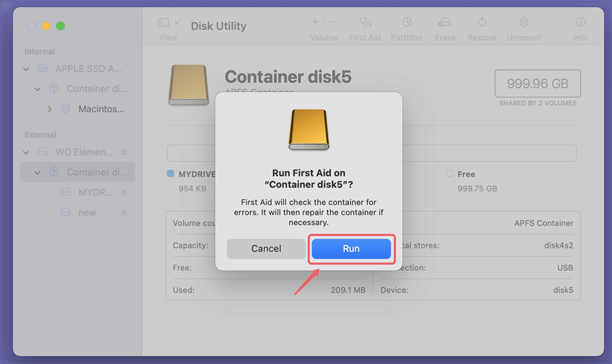Screen dimensions: 612x364
Task: Eject the volume named new
Action: (x=124, y=212)
